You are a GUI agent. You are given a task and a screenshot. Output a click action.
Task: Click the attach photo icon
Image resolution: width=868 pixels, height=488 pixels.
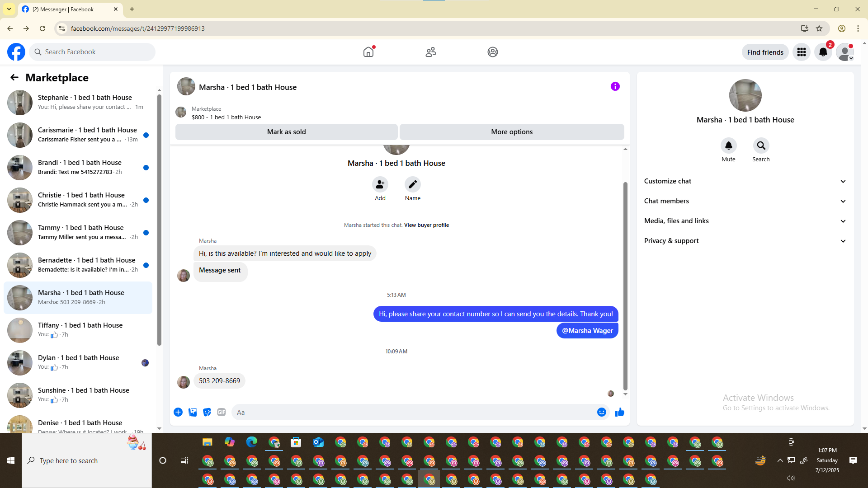coord(193,412)
